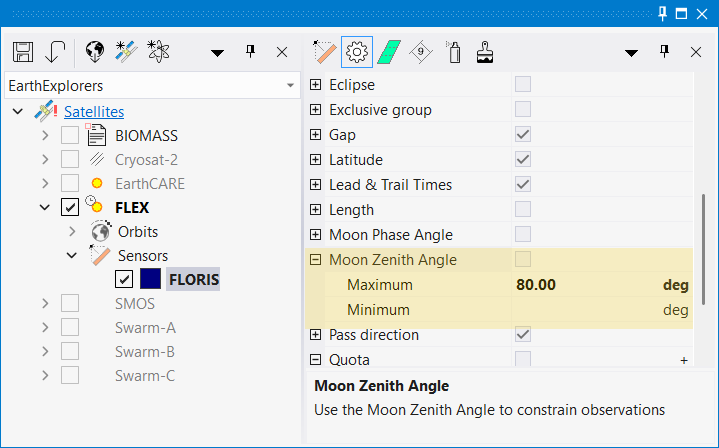Open the EarthExplorers dropdown
The height and width of the screenshot is (448, 719).
290,86
